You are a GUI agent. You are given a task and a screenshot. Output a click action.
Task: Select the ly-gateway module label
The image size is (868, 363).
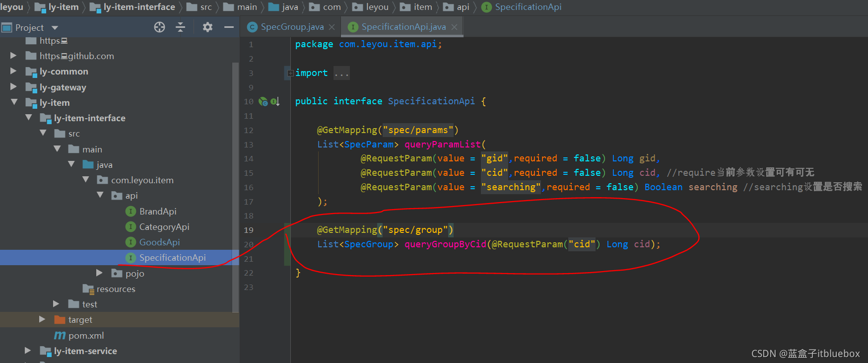[63, 87]
